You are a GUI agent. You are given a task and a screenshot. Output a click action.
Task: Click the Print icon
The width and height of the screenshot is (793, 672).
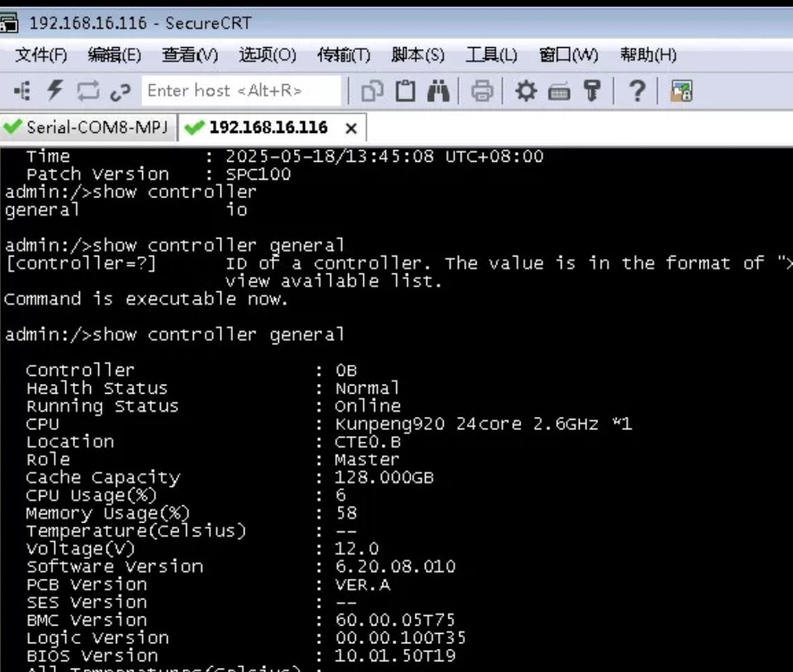click(x=482, y=91)
